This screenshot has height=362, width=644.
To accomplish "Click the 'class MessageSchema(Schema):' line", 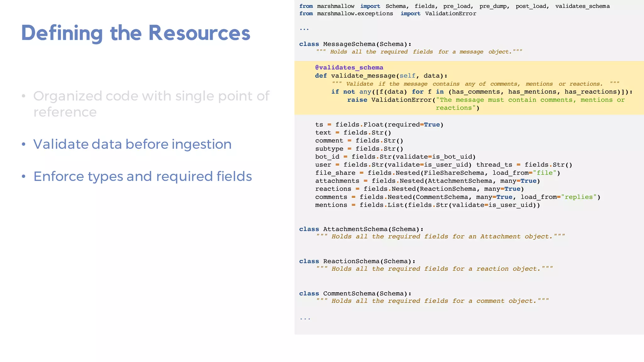I will (355, 44).
